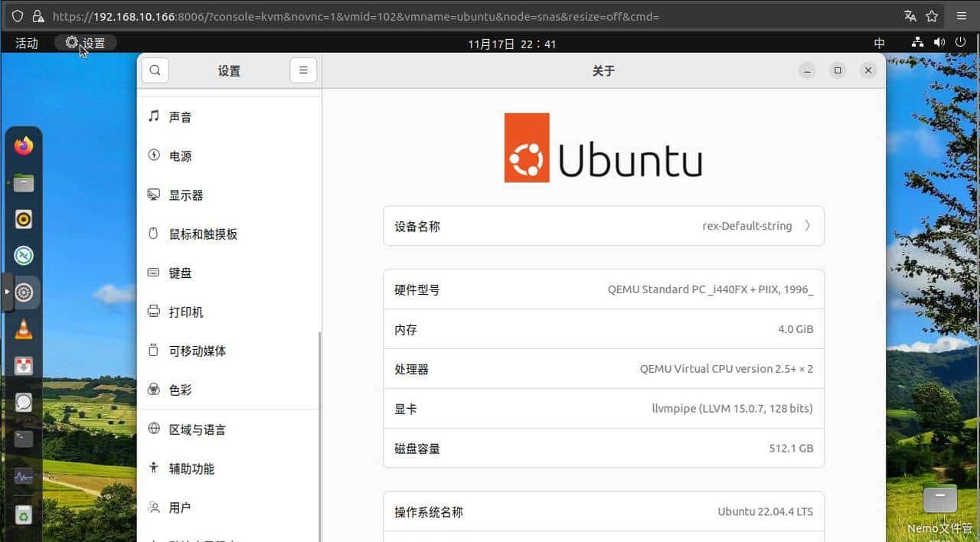Screen dimensions: 980x542
Task: Open the 键盘 (Keyboard) settings panel
Action: pyautogui.click(x=181, y=273)
